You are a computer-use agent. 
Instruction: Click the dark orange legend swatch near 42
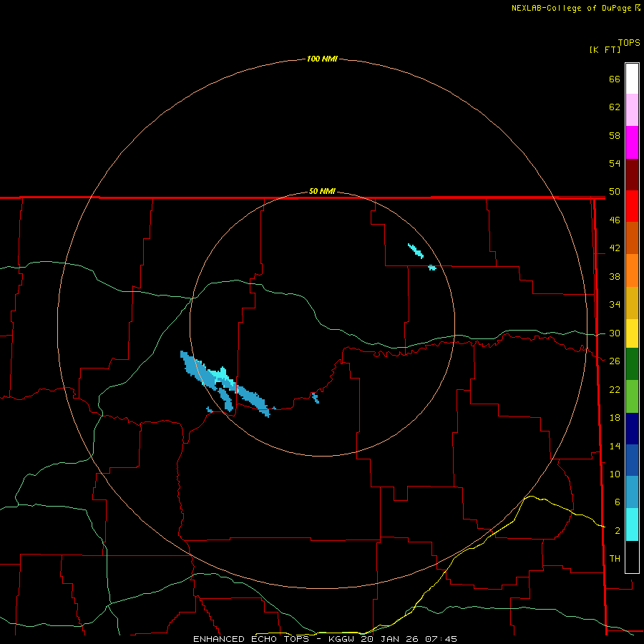tap(632, 238)
